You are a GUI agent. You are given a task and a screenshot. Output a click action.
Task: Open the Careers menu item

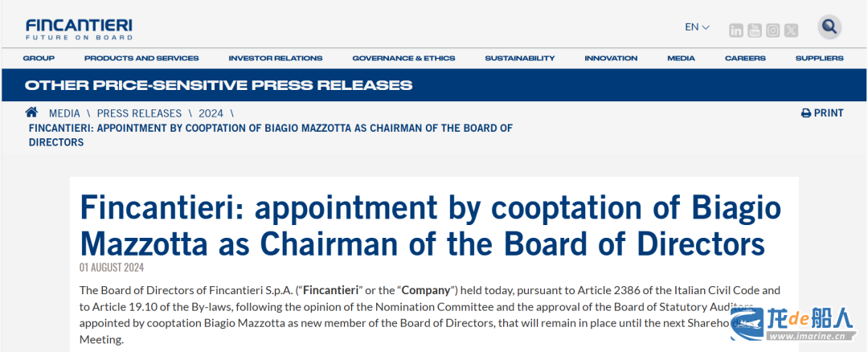745,58
